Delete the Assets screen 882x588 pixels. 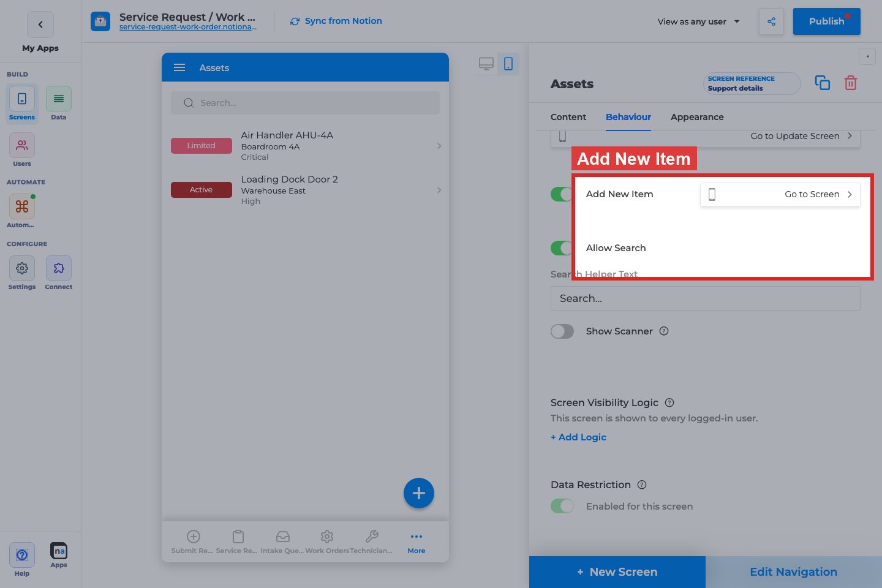(x=851, y=83)
